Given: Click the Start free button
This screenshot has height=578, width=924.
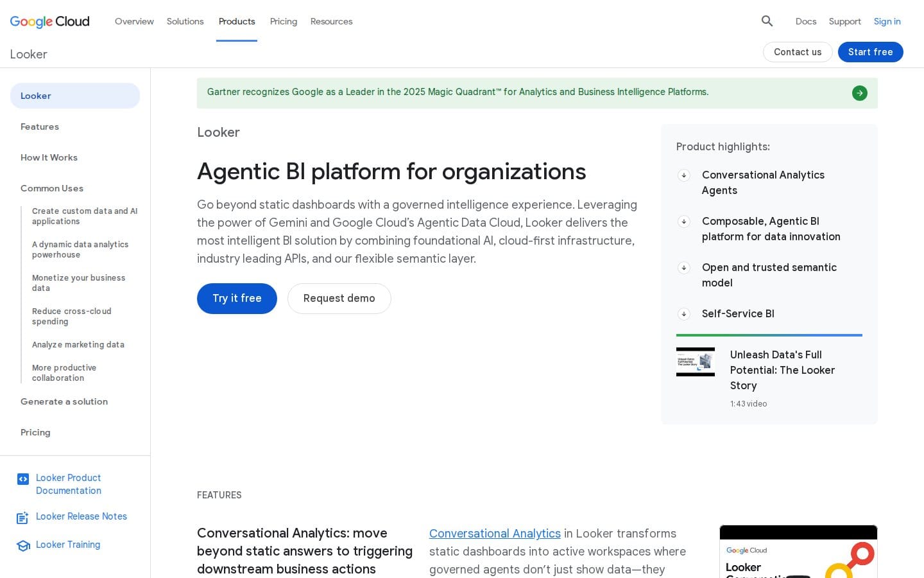Looking at the screenshot, I should point(870,52).
